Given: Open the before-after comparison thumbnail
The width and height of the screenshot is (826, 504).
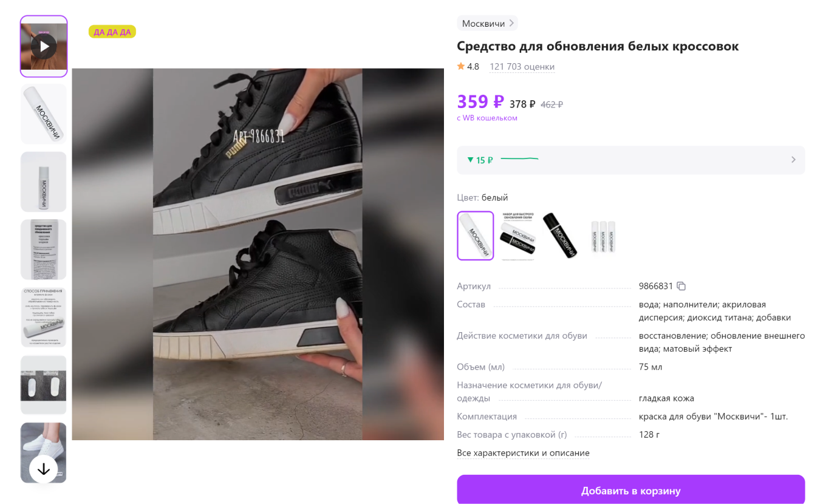Looking at the screenshot, I should (x=44, y=385).
